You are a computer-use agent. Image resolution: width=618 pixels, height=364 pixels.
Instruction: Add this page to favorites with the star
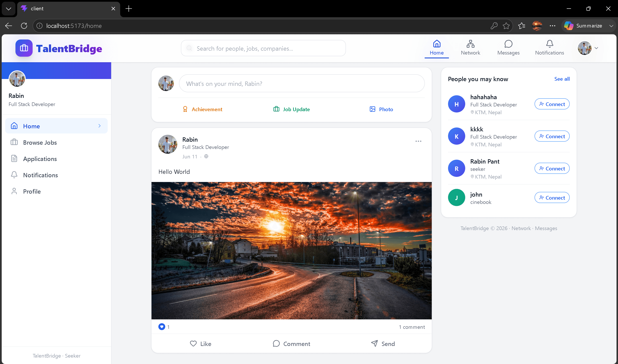[506, 26]
